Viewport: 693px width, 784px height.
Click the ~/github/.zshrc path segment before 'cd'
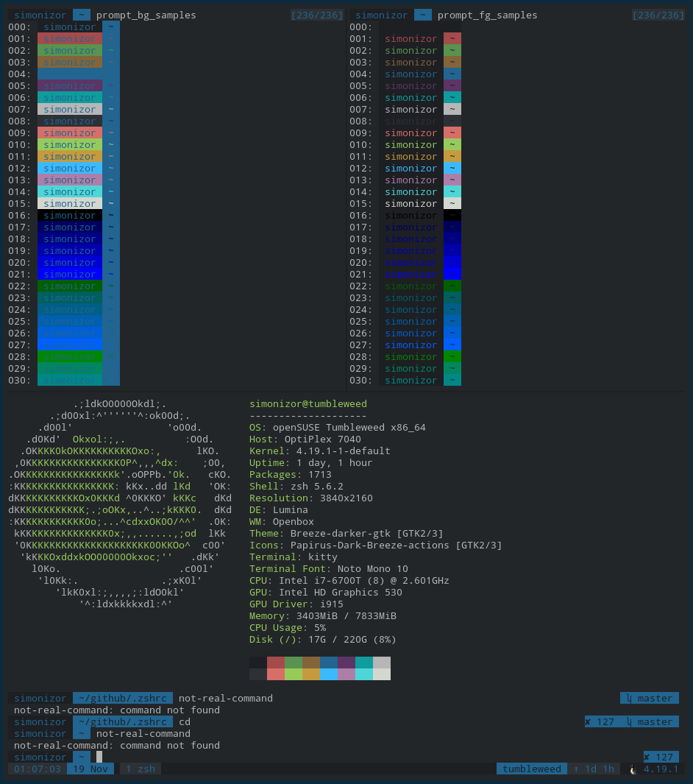coord(123,722)
